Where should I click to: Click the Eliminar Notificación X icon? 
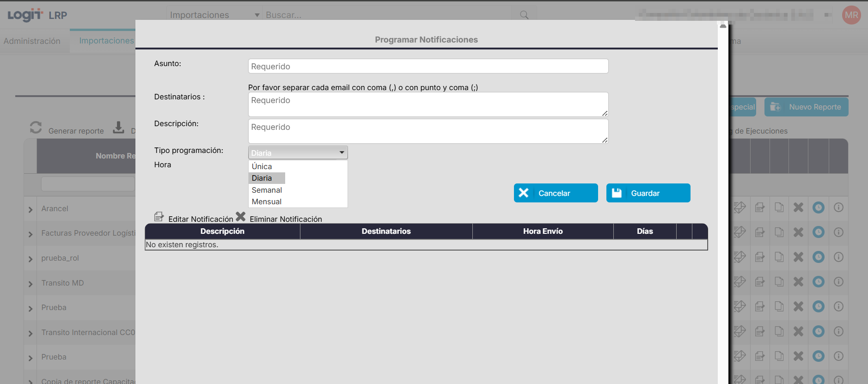(x=240, y=217)
